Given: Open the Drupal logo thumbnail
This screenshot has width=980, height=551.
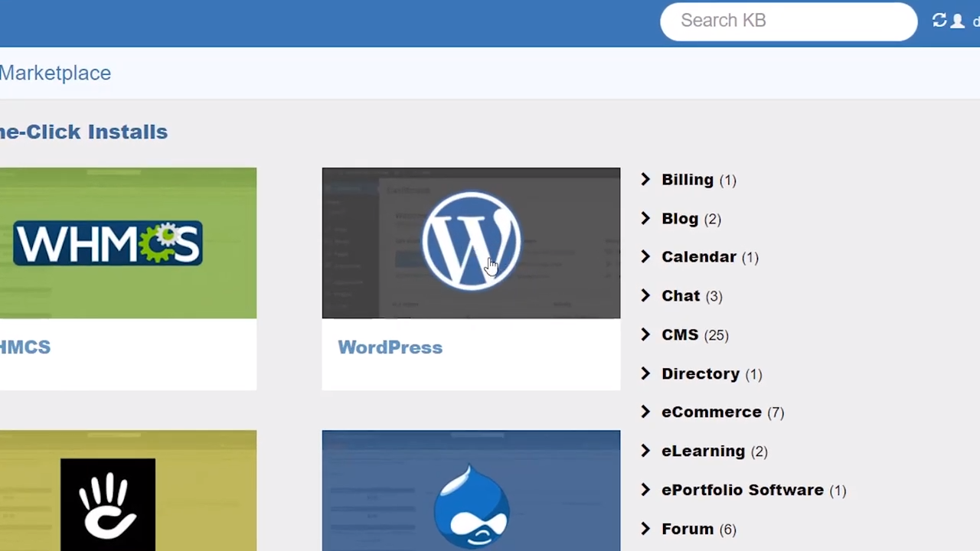Looking at the screenshot, I should pos(471,491).
